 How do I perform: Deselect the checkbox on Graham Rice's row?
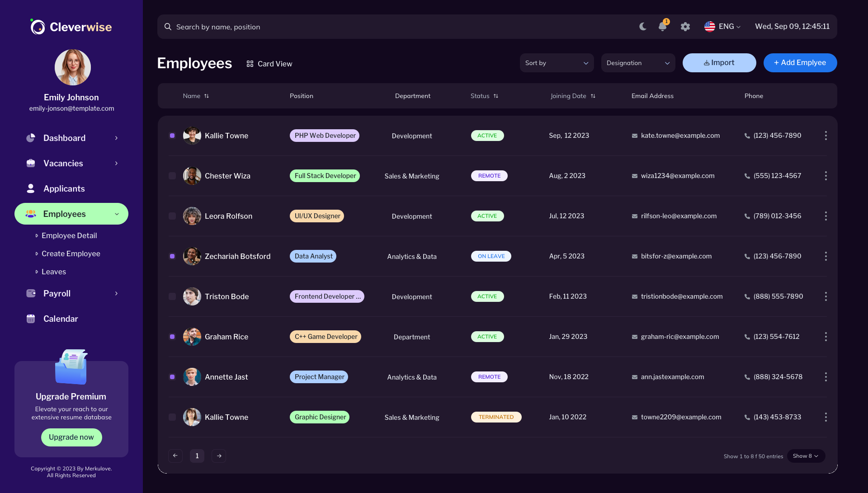(x=172, y=337)
